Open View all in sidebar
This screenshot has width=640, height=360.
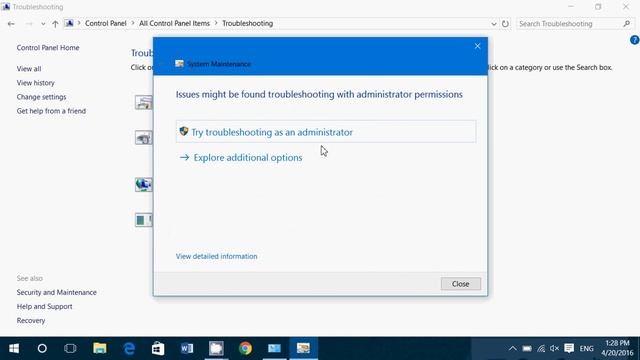click(x=29, y=69)
